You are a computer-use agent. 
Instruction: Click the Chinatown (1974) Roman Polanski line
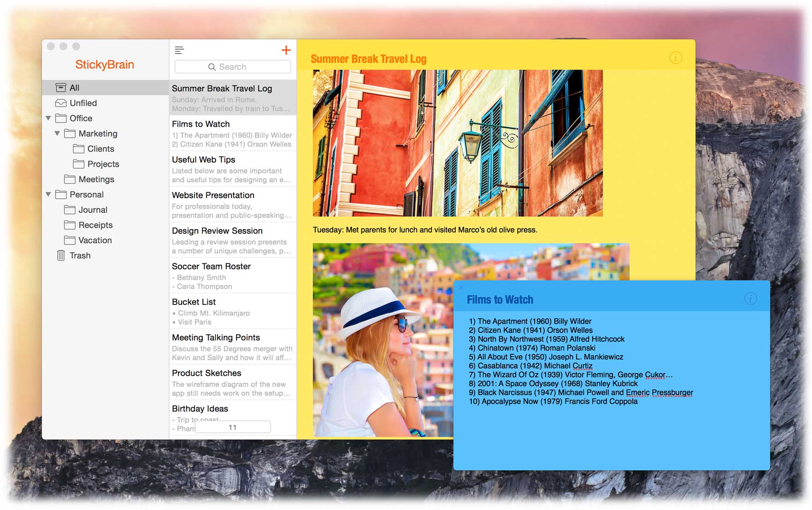(532, 348)
